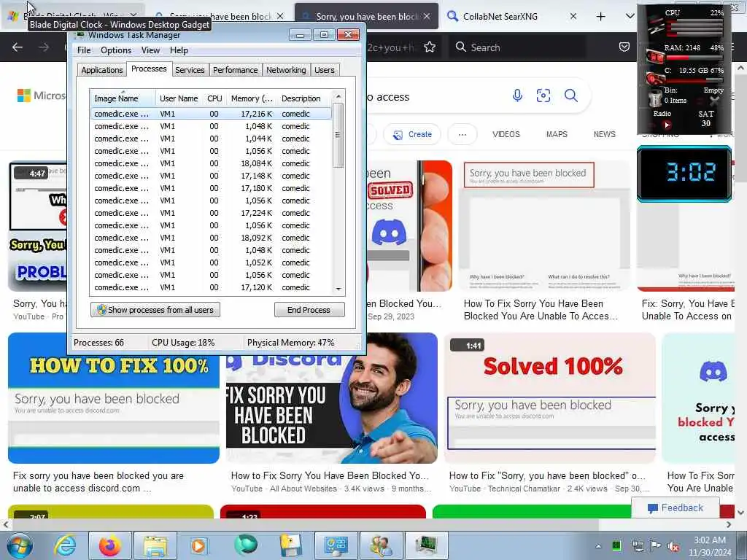Open the network tray icon
The height and width of the screenshot is (560, 747).
click(638, 546)
